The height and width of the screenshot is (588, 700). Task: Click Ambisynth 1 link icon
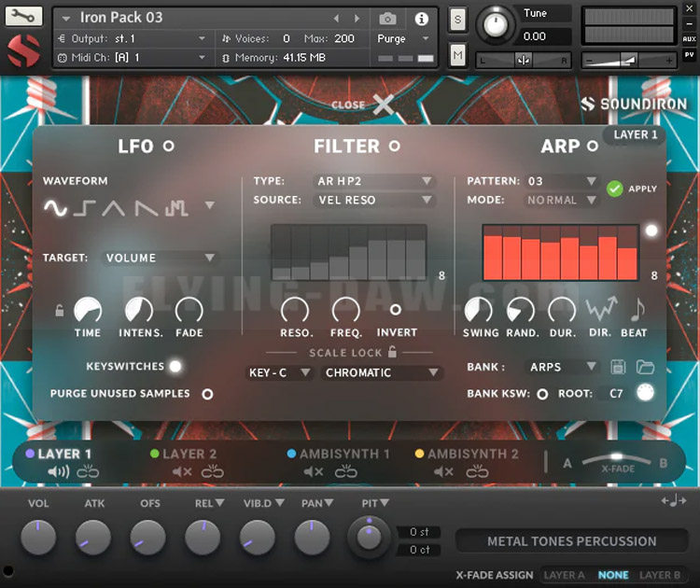tap(346, 471)
